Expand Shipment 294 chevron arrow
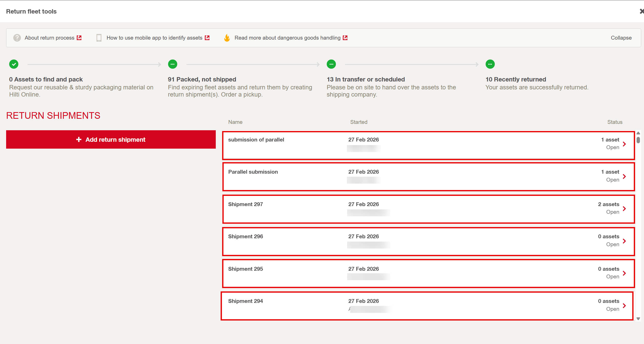Image resolution: width=644 pixels, height=344 pixels. pos(624,306)
